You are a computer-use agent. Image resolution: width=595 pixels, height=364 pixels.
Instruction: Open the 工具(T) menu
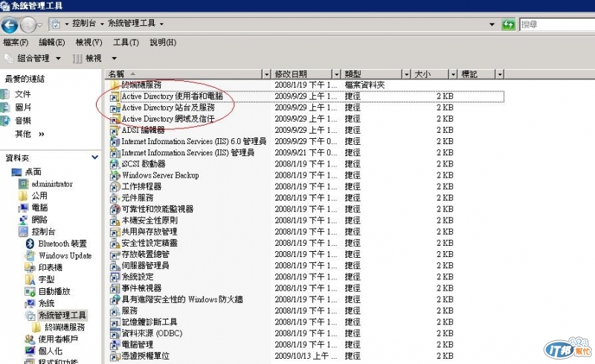[126, 42]
